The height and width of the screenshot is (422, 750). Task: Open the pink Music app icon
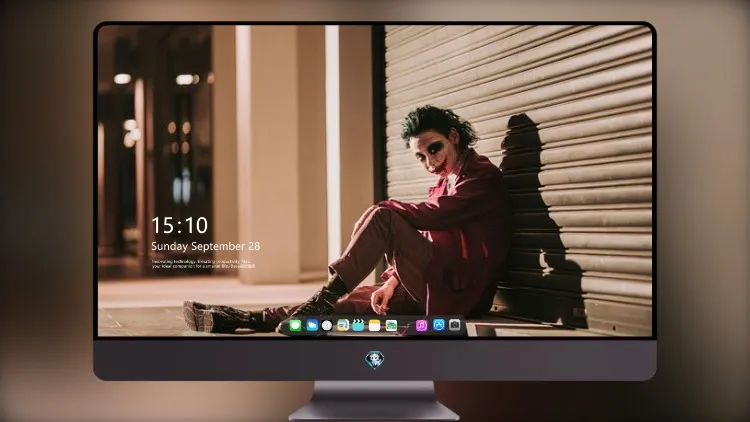coord(421,325)
